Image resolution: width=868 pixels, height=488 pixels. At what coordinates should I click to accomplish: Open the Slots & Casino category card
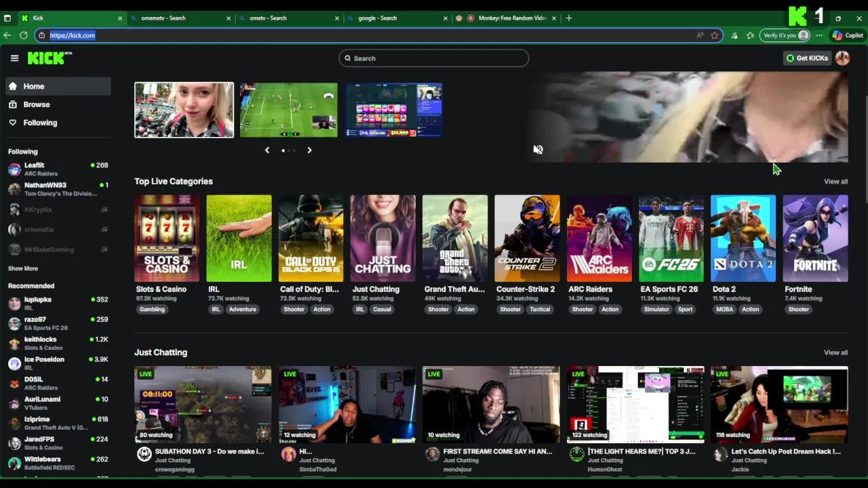167,239
